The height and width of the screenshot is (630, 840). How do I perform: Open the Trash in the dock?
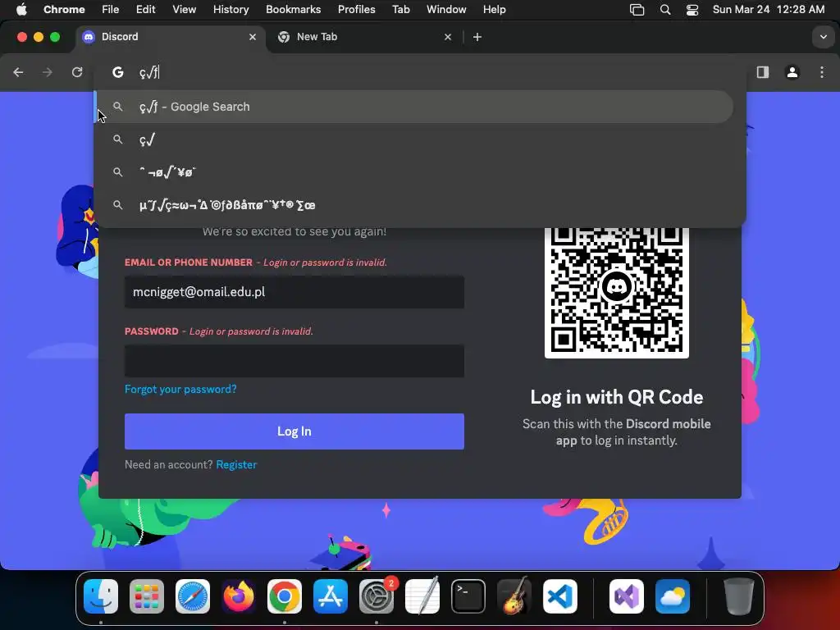(x=739, y=596)
